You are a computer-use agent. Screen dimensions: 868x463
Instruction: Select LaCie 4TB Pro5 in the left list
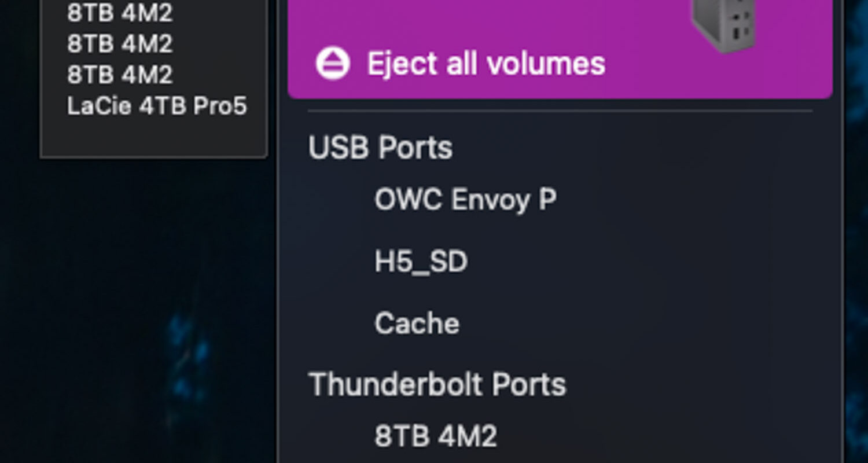pos(157,106)
